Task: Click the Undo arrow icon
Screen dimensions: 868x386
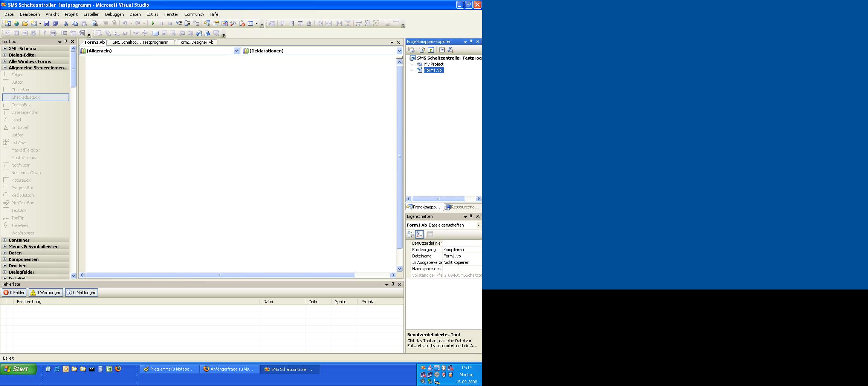Action: pyautogui.click(x=125, y=23)
